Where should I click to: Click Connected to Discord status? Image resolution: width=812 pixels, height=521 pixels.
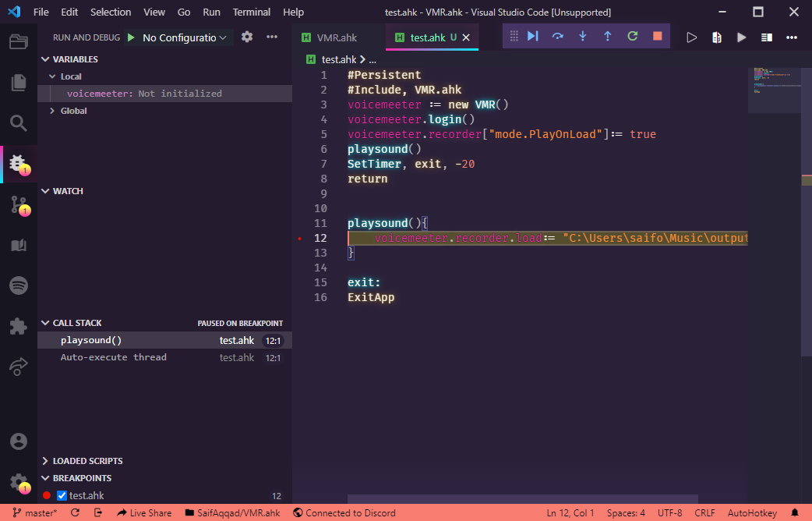click(x=344, y=512)
